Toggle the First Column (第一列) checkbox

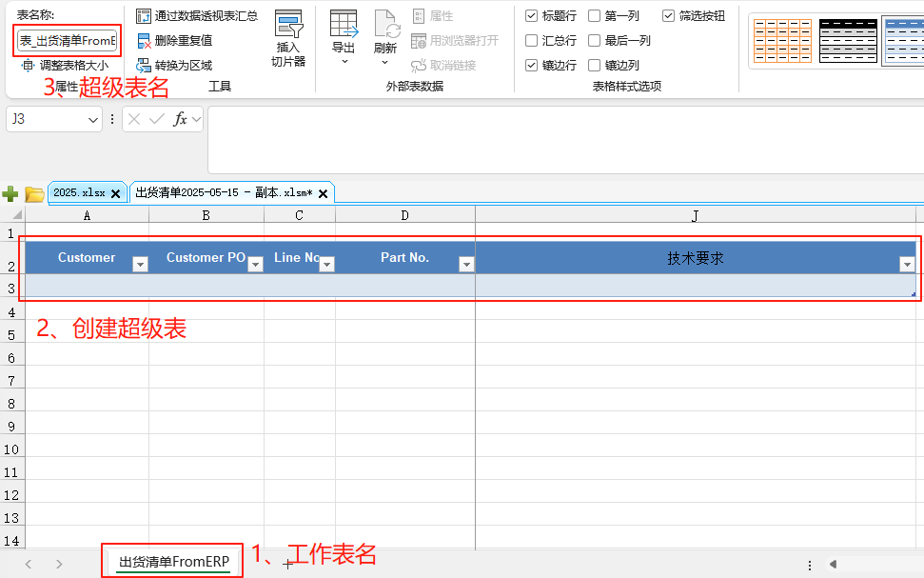pyautogui.click(x=595, y=16)
